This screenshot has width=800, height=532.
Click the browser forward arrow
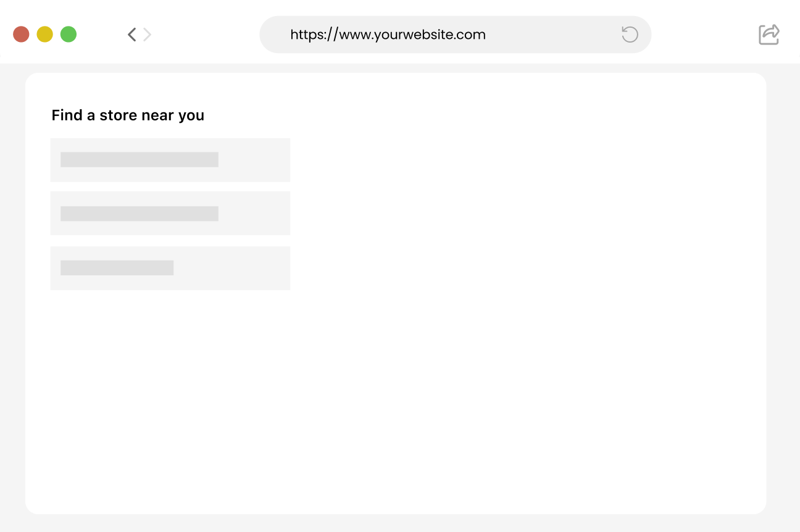[147, 35]
